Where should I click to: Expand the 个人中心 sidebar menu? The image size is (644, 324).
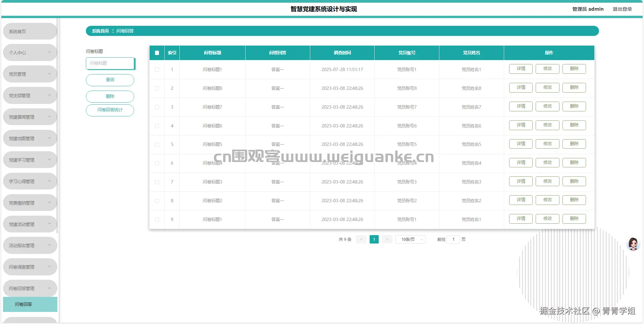pyautogui.click(x=30, y=53)
